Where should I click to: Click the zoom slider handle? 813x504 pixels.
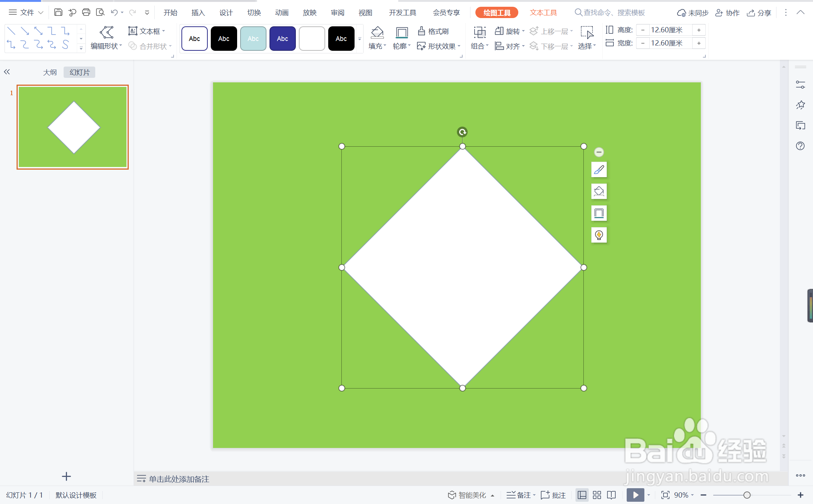(747, 495)
